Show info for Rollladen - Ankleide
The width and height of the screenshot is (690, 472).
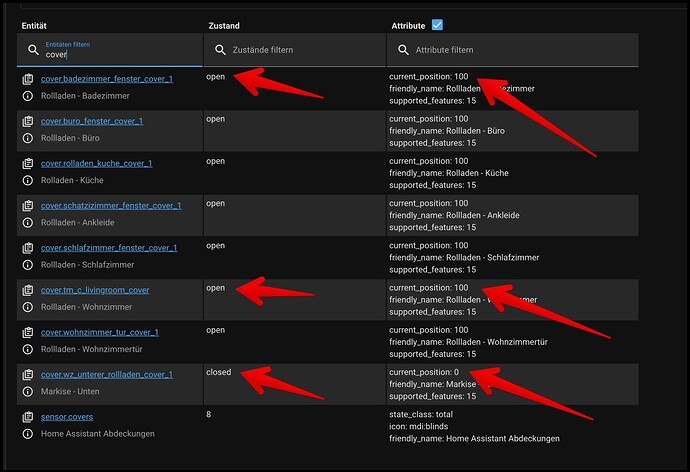click(28, 223)
